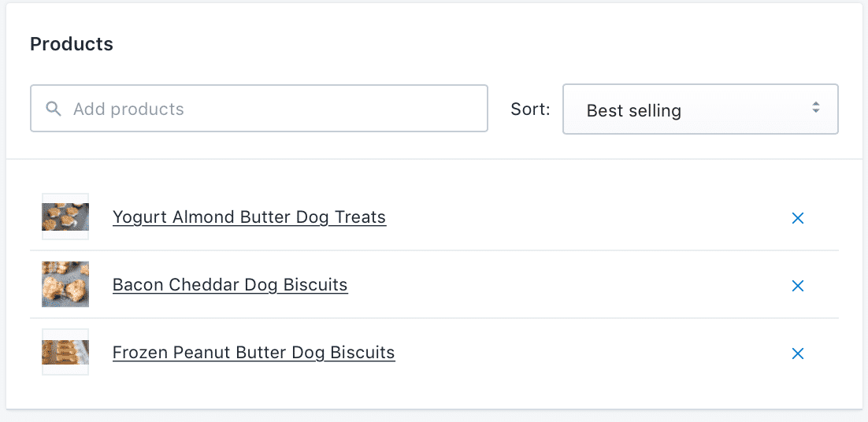Click the magnifying glass search icon
This screenshot has width=868, height=422.
coord(53,109)
